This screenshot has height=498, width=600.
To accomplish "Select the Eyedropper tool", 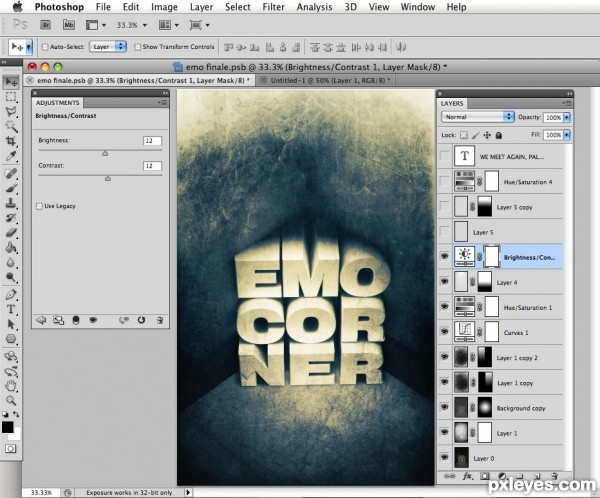I will tap(11, 156).
